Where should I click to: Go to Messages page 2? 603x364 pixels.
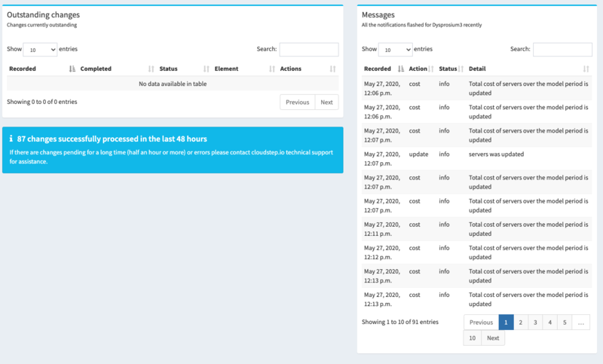coord(521,322)
